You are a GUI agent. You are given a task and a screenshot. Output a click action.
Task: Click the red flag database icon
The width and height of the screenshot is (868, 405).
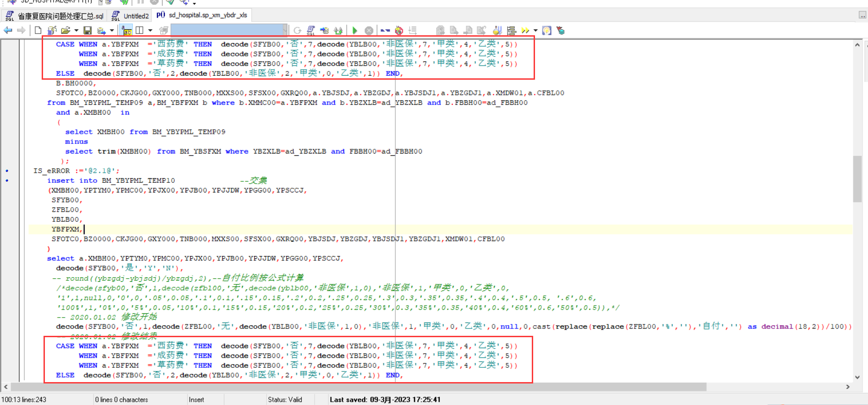tap(560, 30)
